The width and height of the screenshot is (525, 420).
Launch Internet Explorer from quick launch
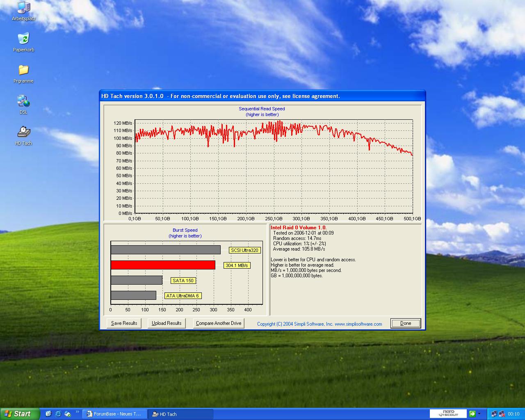tap(58, 414)
